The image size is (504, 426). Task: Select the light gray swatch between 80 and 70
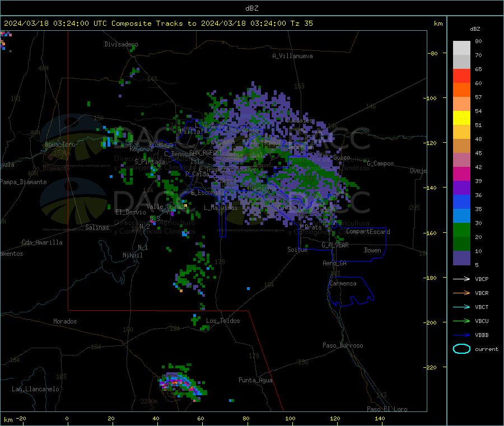pos(461,48)
